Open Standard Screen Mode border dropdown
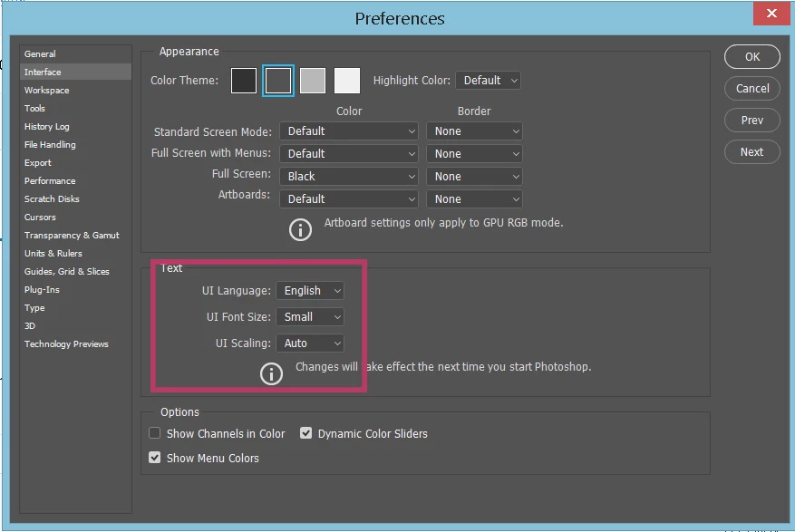The width and height of the screenshot is (795, 532). [474, 131]
